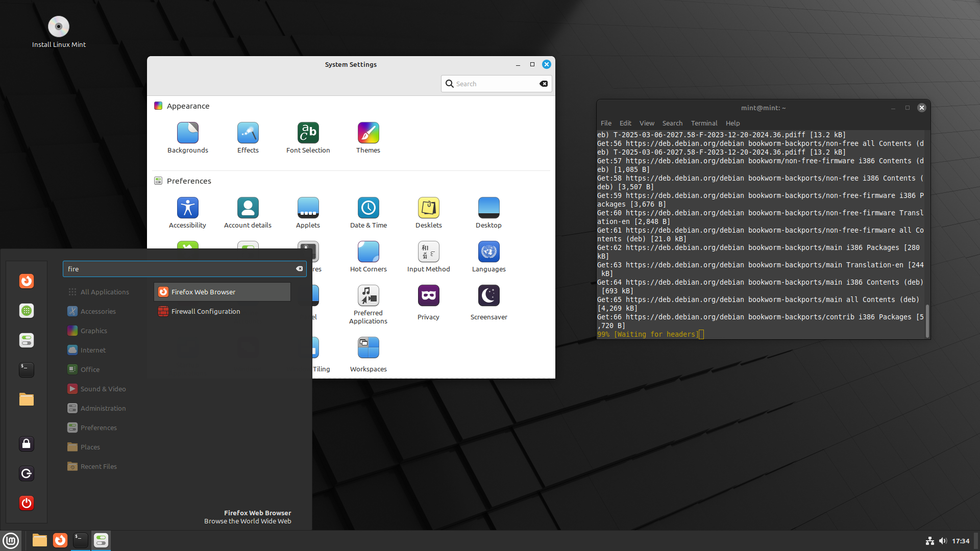Click the terminal window scrollbar
The height and width of the screenshot is (551, 980).
click(927, 320)
